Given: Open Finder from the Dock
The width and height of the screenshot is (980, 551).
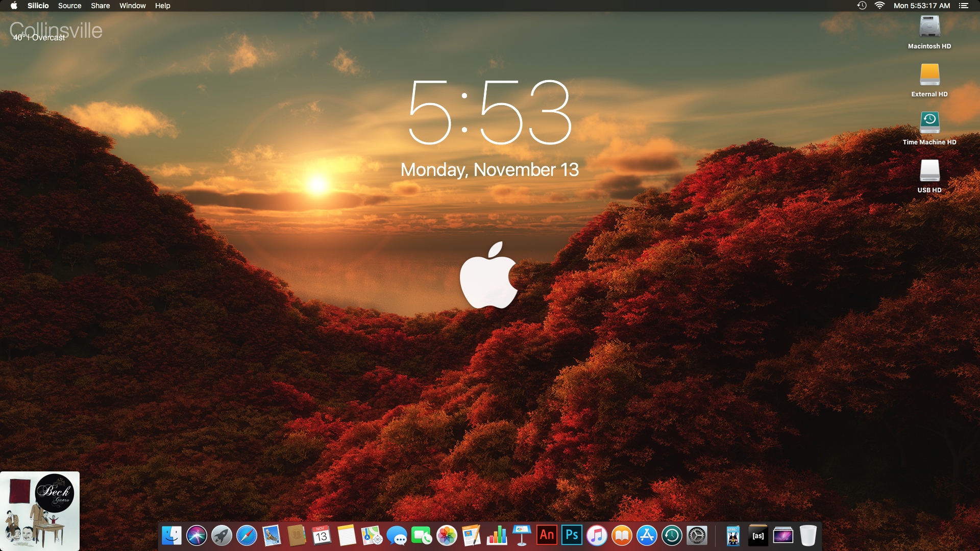Looking at the screenshot, I should 171,536.
